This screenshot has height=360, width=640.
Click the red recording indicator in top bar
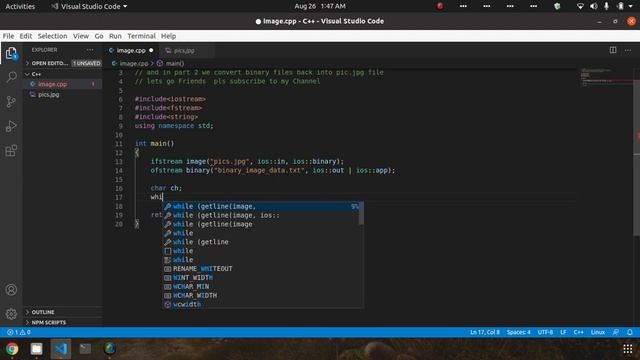(x=440, y=6)
